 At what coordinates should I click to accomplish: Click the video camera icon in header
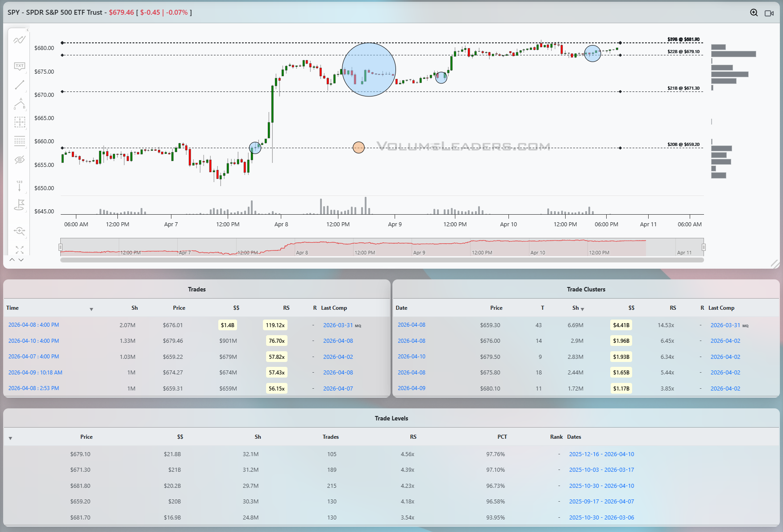pos(769,13)
